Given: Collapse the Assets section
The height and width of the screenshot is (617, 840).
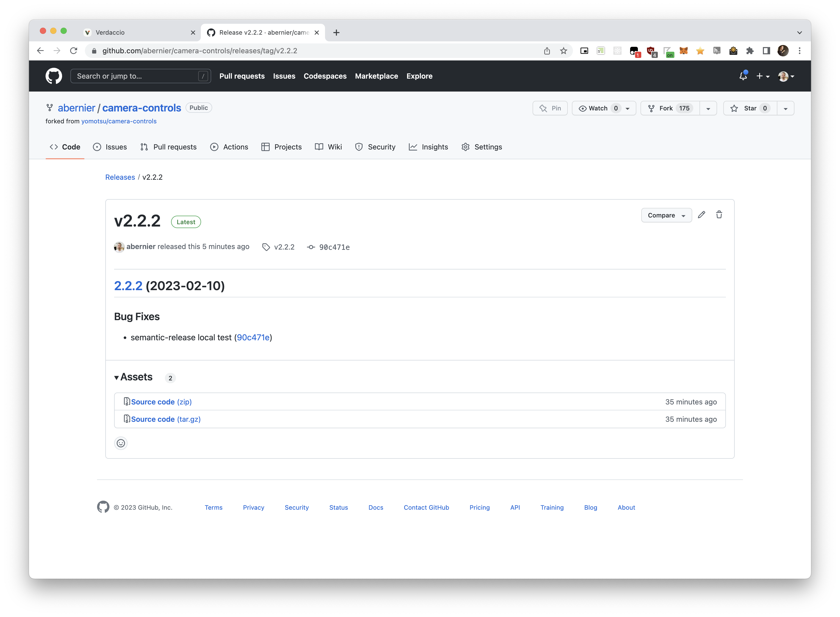Looking at the screenshot, I should [133, 377].
